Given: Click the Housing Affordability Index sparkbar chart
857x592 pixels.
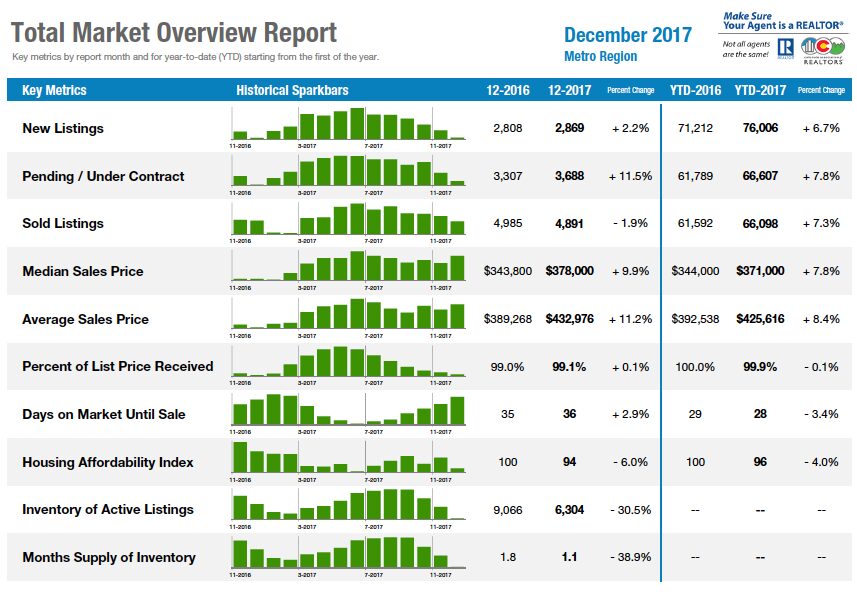Looking at the screenshot, I should 348,461.
